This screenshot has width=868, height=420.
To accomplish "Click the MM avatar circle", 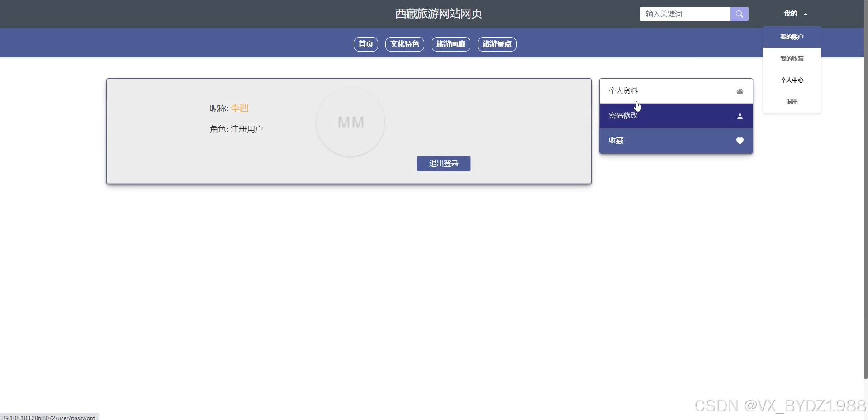I will (351, 122).
